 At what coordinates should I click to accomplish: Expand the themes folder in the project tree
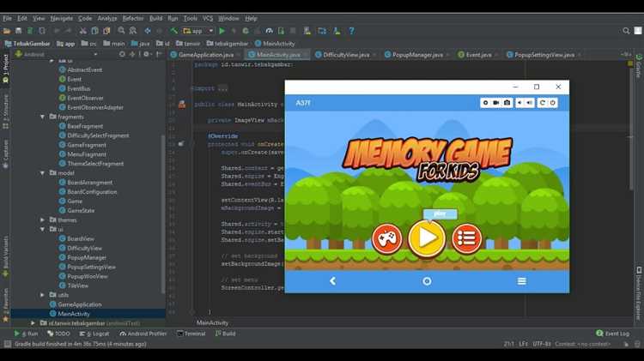coord(42,220)
